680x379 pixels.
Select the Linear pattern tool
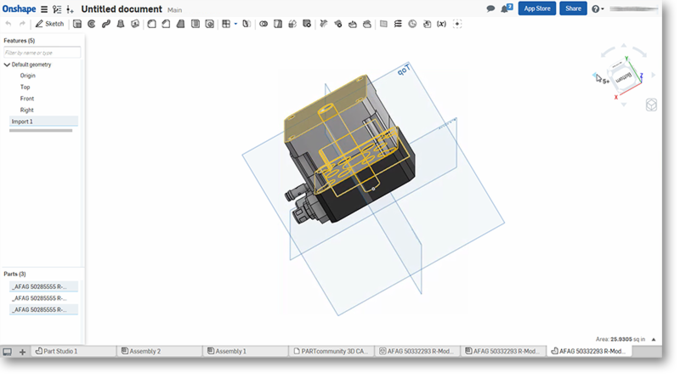(226, 24)
